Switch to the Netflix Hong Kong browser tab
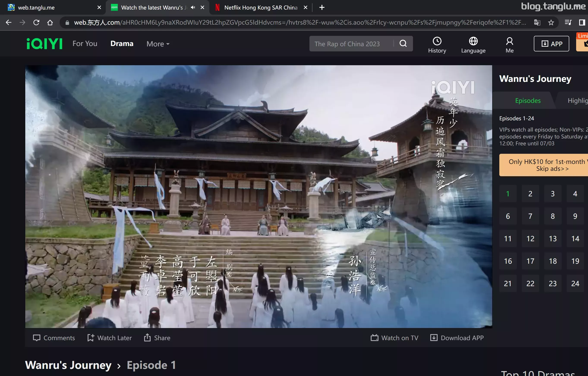Image resolution: width=588 pixels, height=376 pixels. click(261, 7)
